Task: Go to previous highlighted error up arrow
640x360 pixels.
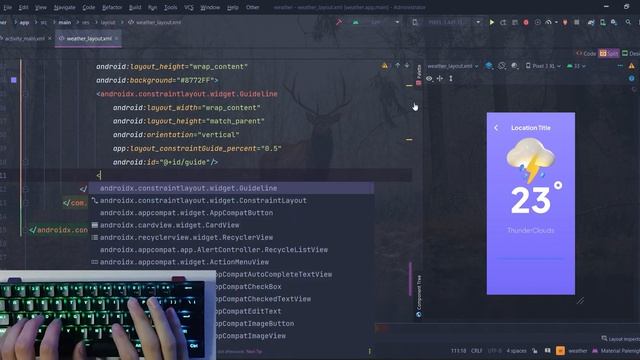Action: click(397, 65)
